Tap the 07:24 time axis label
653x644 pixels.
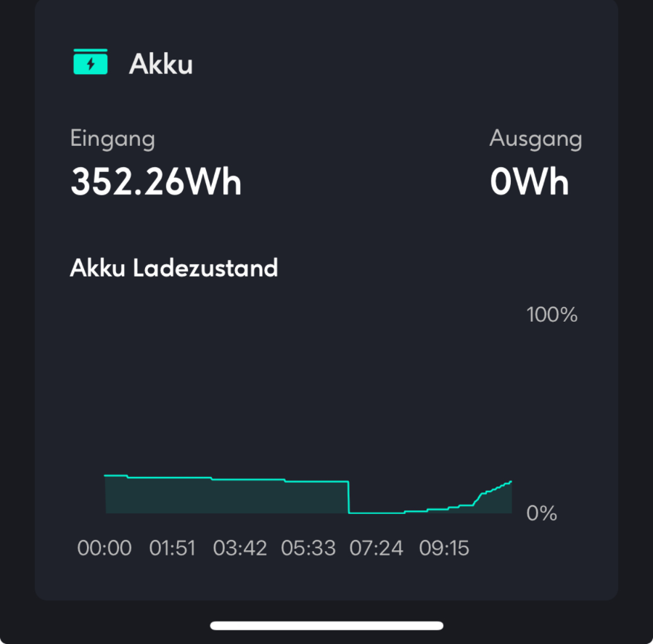(x=377, y=547)
